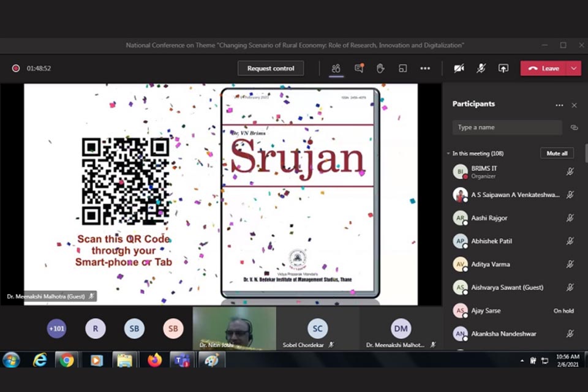This screenshot has height=392, width=588.
Task: Click On hold status for Ajay Sarse
Action: coord(563,311)
